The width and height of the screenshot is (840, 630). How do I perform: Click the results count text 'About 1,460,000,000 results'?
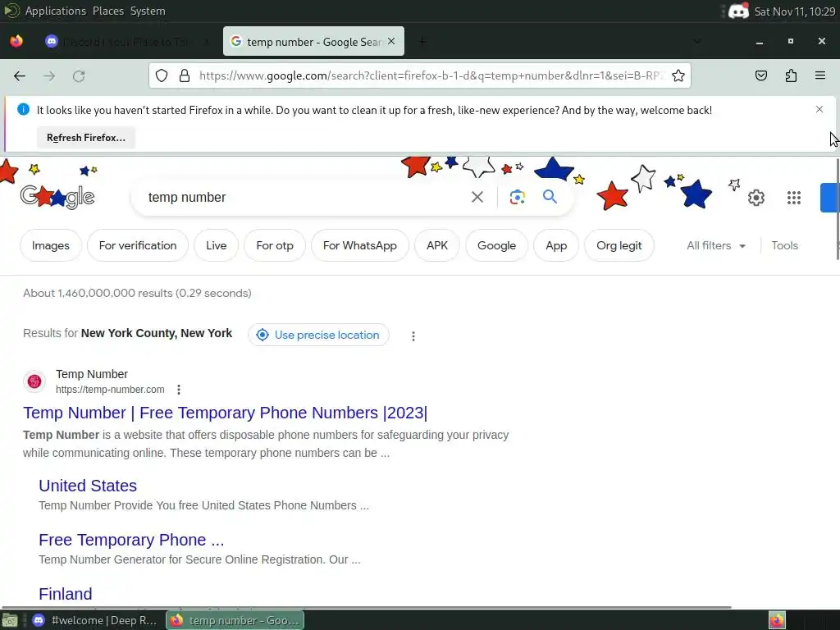pos(137,293)
